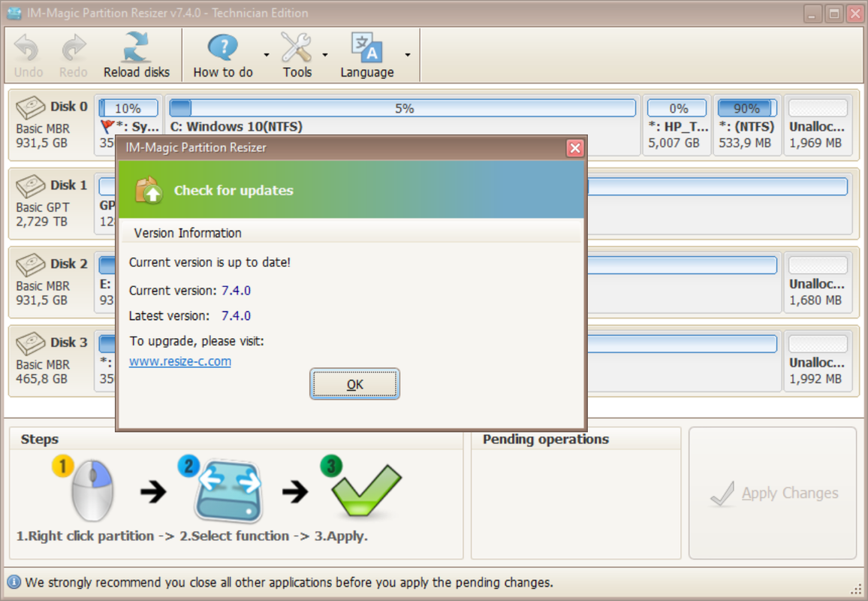
Task: Click Disk 3 size 465,8 GB label
Action: [41, 379]
